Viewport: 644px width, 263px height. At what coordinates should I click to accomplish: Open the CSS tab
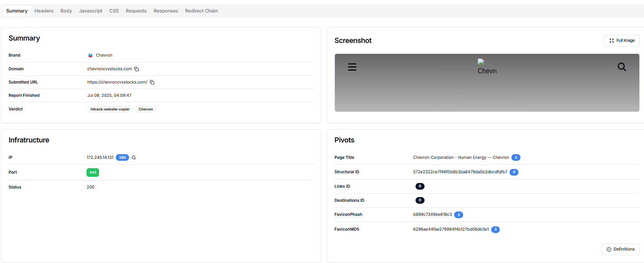(114, 11)
